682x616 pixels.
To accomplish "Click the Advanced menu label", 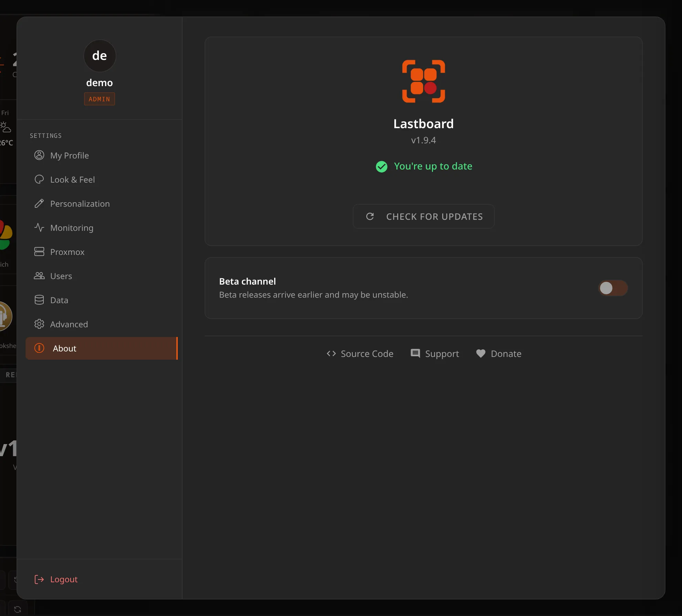I will pyautogui.click(x=69, y=324).
